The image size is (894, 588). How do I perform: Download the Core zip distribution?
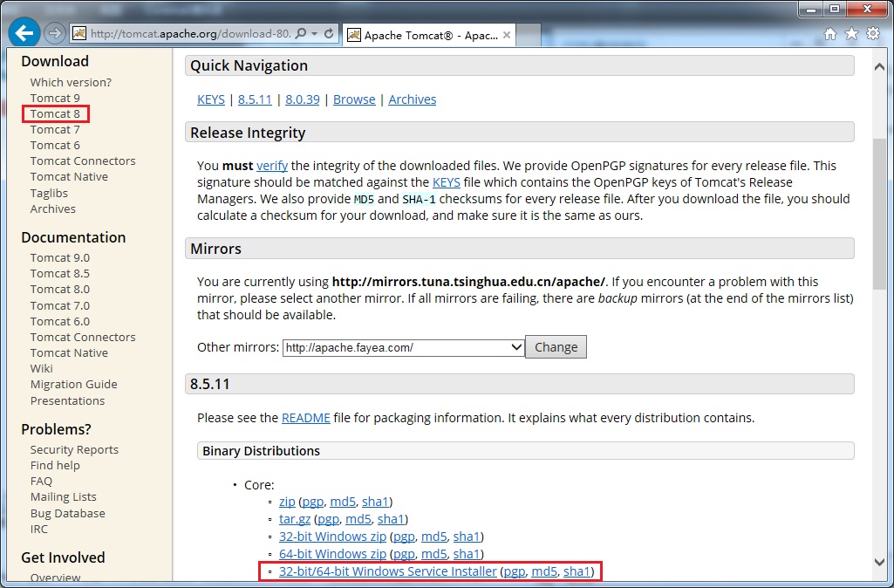(x=287, y=502)
